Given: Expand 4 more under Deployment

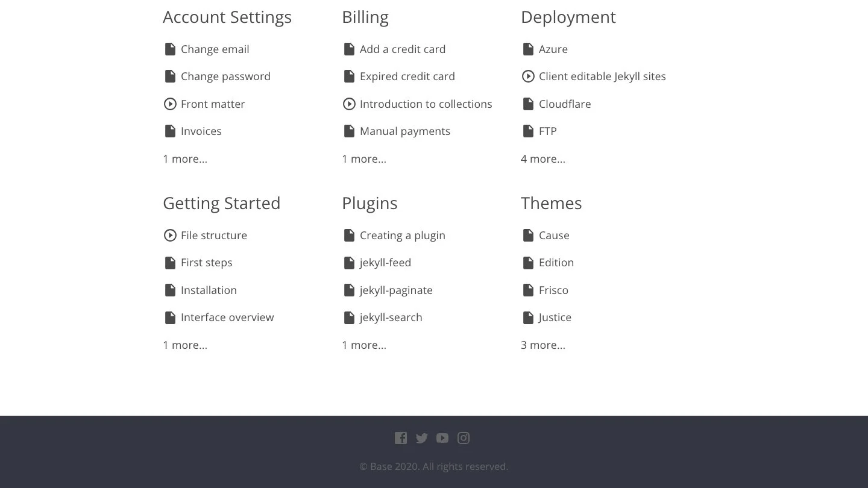Looking at the screenshot, I should tap(543, 159).
